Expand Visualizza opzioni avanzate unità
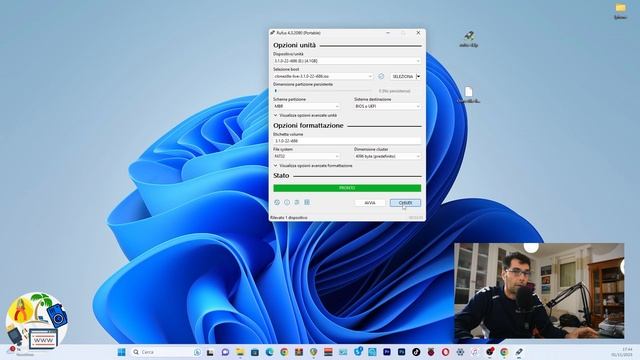The height and width of the screenshot is (360, 640). coord(305,116)
